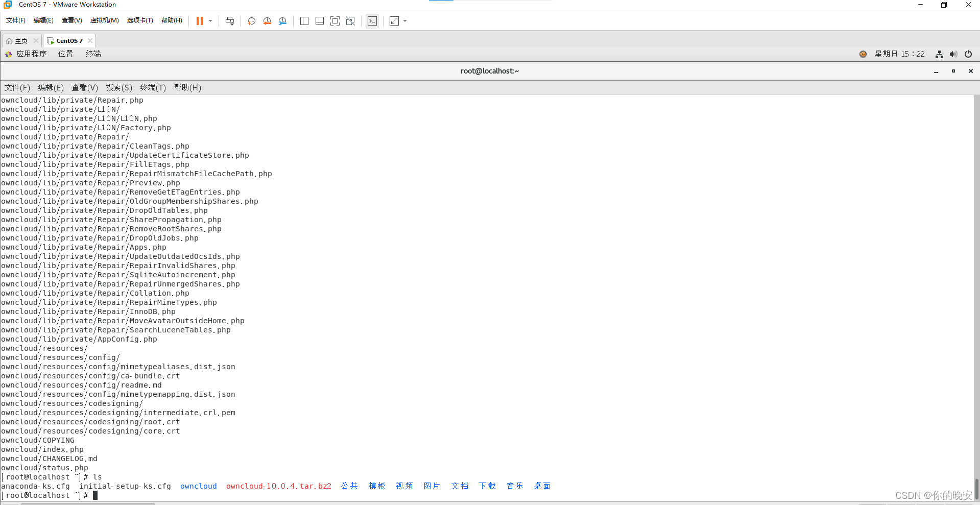The height and width of the screenshot is (505, 980).
Task: Click the 公共 directory name
Action: click(350, 486)
